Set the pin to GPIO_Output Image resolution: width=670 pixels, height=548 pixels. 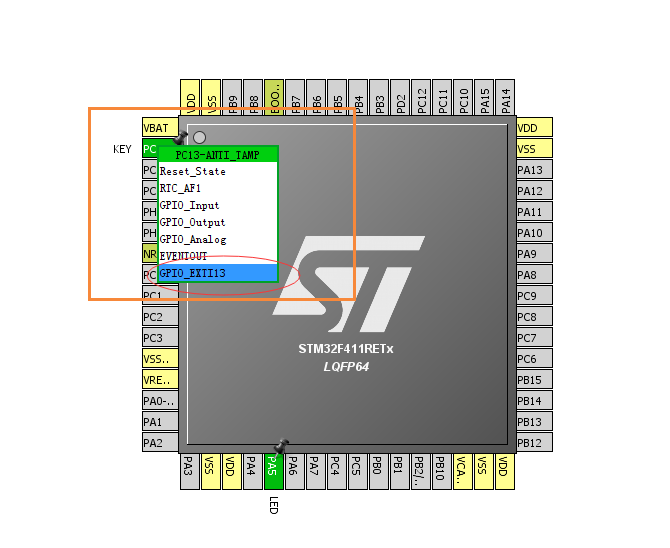(x=218, y=222)
